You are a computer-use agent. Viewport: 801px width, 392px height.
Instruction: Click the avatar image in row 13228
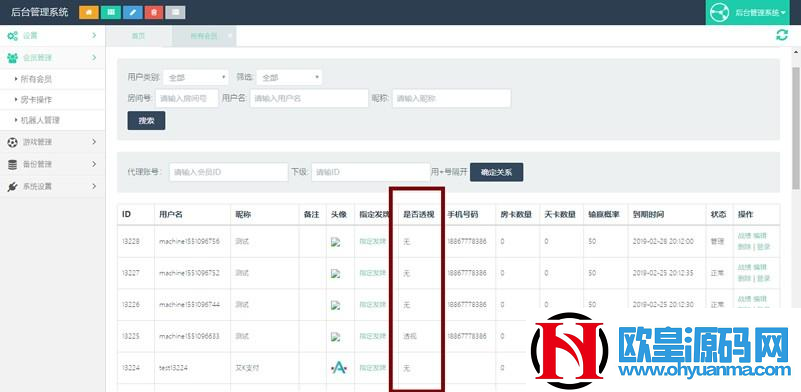pos(335,242)
